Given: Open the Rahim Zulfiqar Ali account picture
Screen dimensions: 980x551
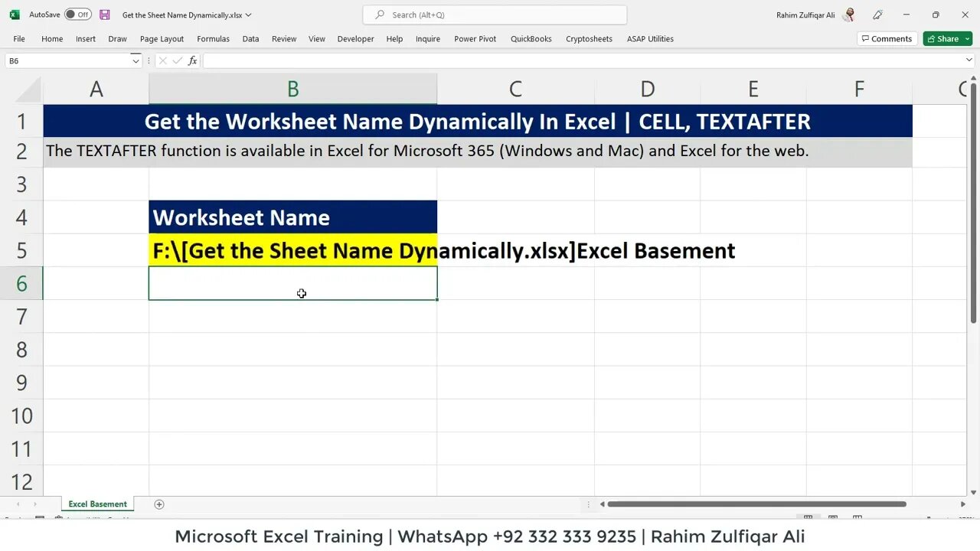Looking at the screenshot, I should (848, 15).
